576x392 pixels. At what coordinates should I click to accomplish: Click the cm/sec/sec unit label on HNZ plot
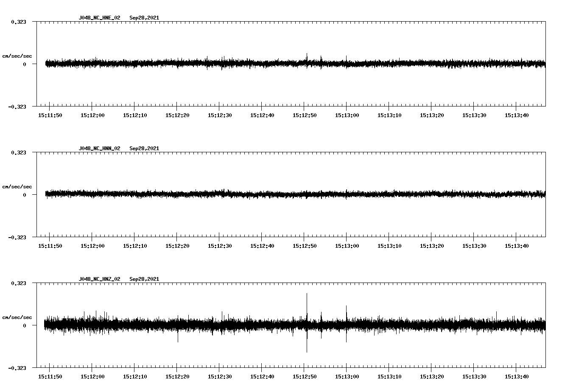point(17,317)
